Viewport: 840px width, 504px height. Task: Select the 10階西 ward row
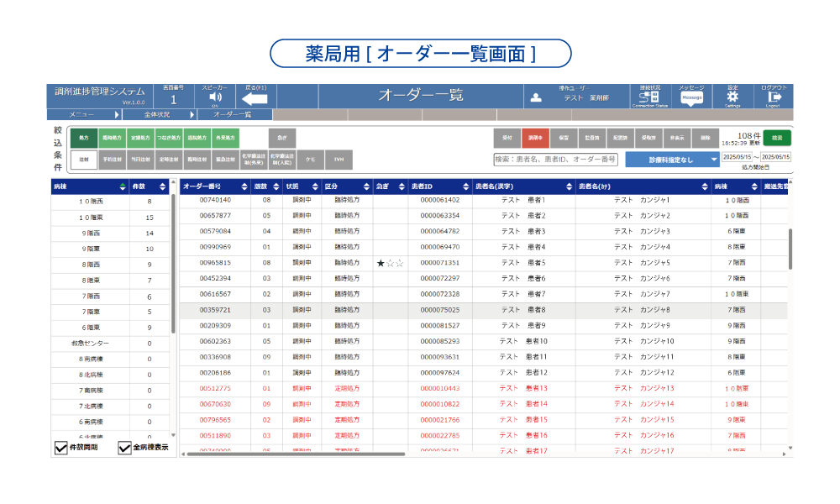pyautogui.click(x=110, y=202)
